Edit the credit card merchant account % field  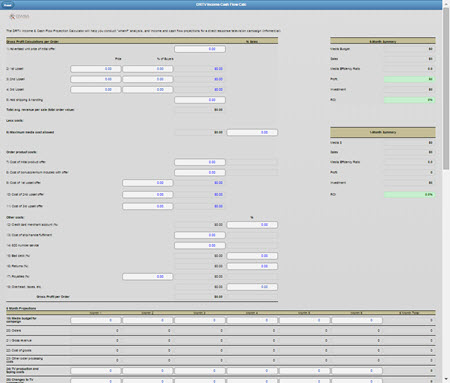point(252,225)
